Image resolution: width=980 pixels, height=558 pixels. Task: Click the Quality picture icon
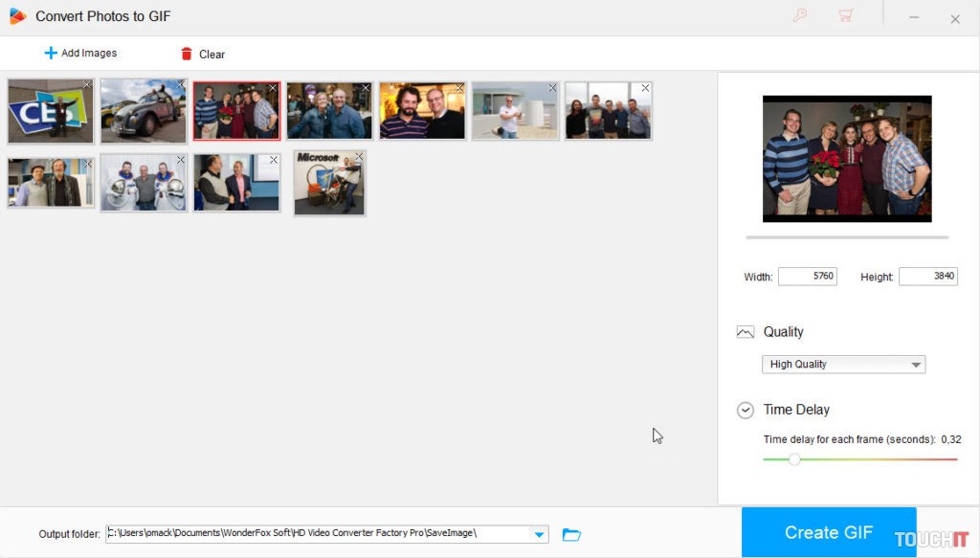point(746,332)
